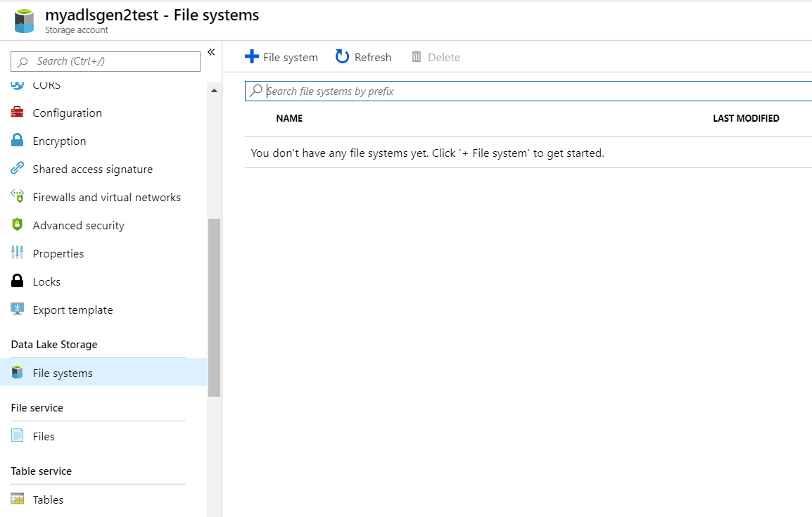Click the Properties icon in the sidebar
This screenshot has width=812, height=517.
(x=16, y=253)
